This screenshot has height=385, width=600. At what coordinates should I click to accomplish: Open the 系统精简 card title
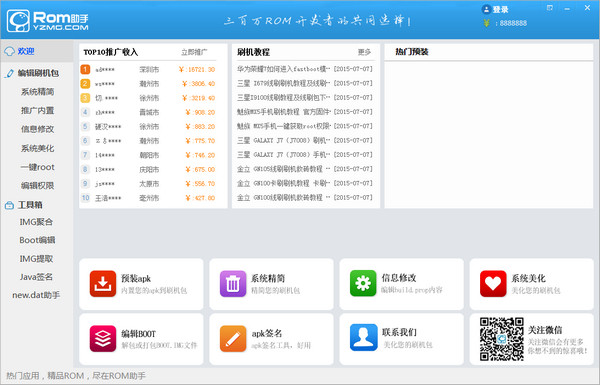268,278
